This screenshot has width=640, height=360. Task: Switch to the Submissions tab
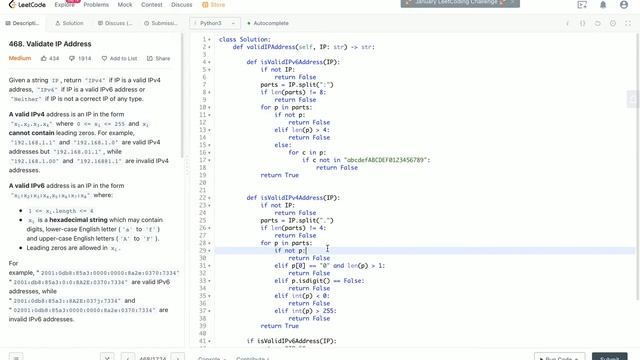(161, 23)
